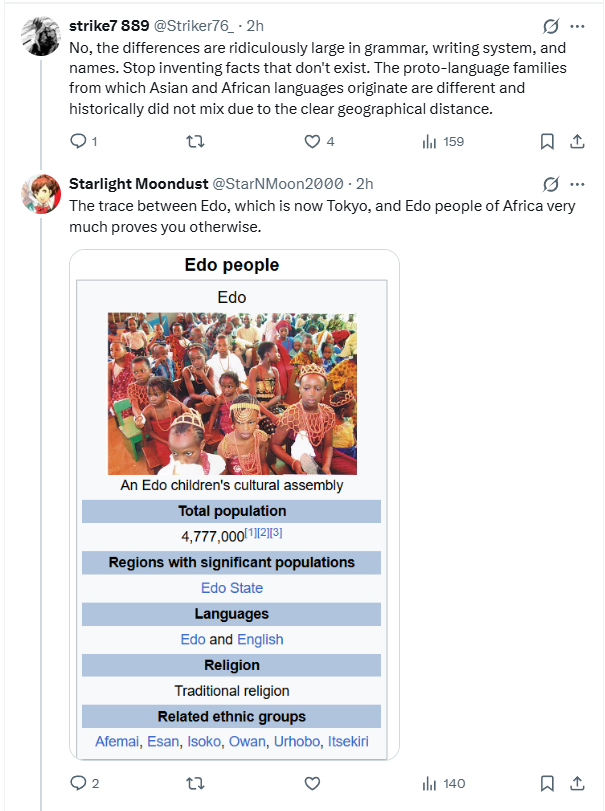Share strike7 889's tweet
This screenshot has width=605, height=811.
pyautogui.click(x=577, y=141)
